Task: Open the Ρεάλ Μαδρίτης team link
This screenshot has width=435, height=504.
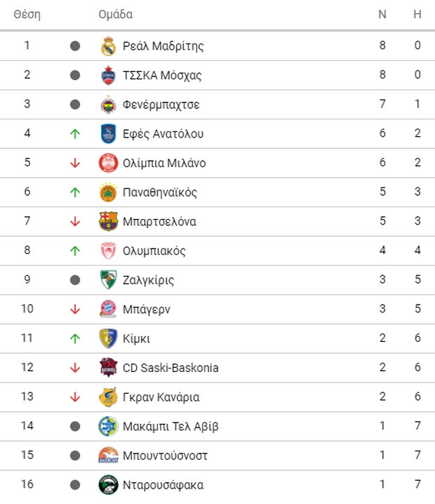Action: click(163, 46)
